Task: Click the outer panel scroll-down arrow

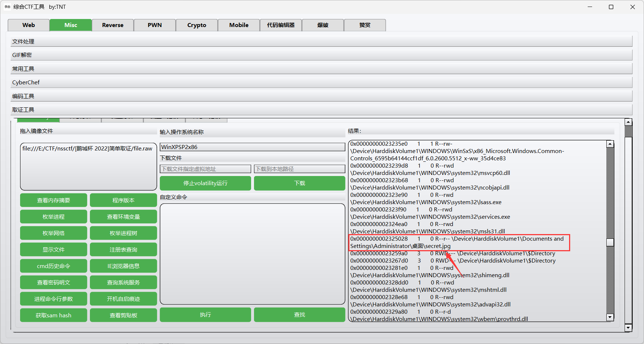Action: click(628, 328)
